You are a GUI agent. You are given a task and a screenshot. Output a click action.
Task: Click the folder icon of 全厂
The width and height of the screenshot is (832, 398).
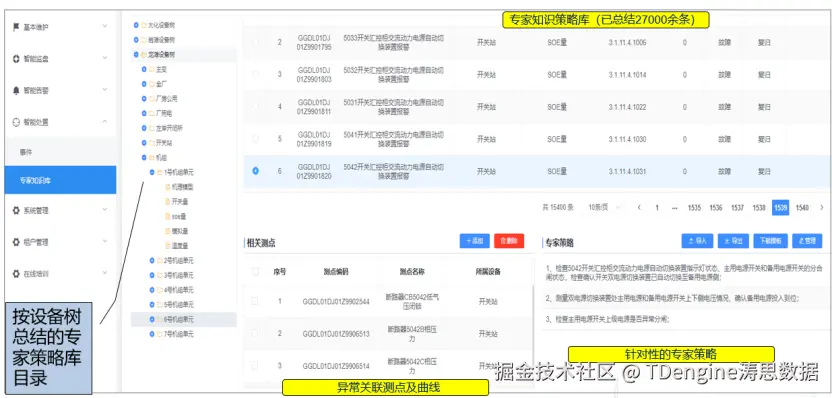click(151, 84)
